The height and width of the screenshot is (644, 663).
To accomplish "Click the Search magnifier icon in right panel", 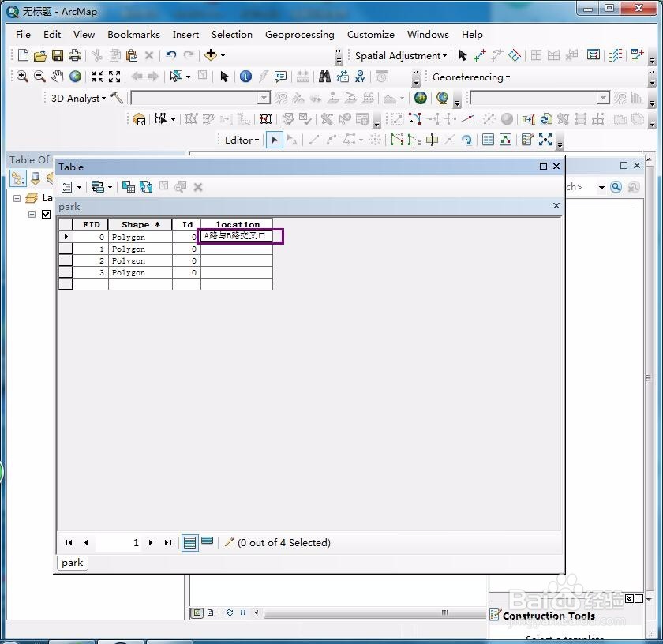I will click(x=616, y=187).
